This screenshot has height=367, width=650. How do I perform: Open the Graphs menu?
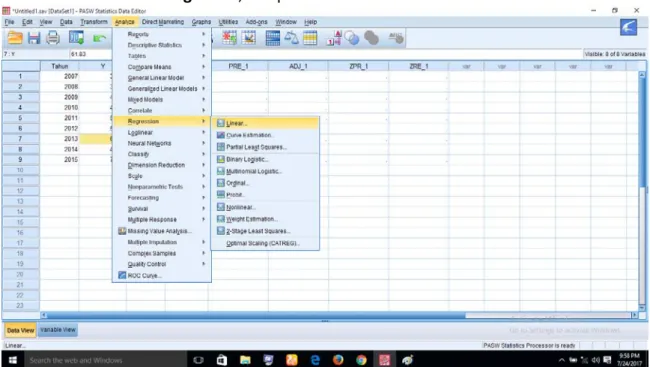(x=201, y=22)
